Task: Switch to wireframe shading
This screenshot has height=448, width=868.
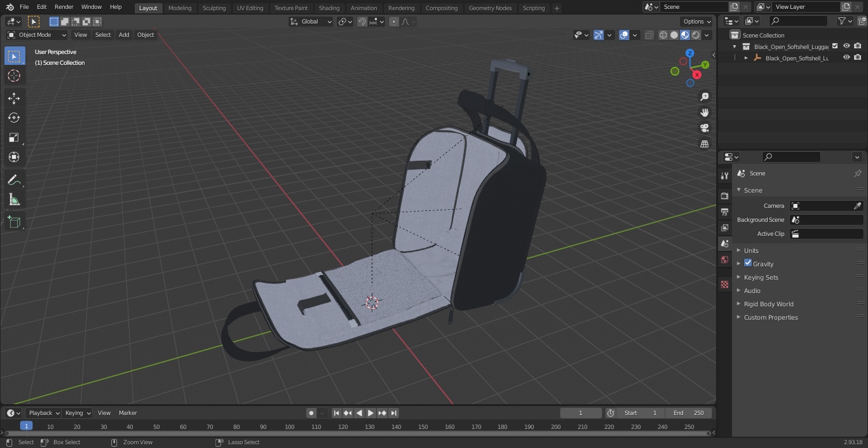Action: (663, 35)
